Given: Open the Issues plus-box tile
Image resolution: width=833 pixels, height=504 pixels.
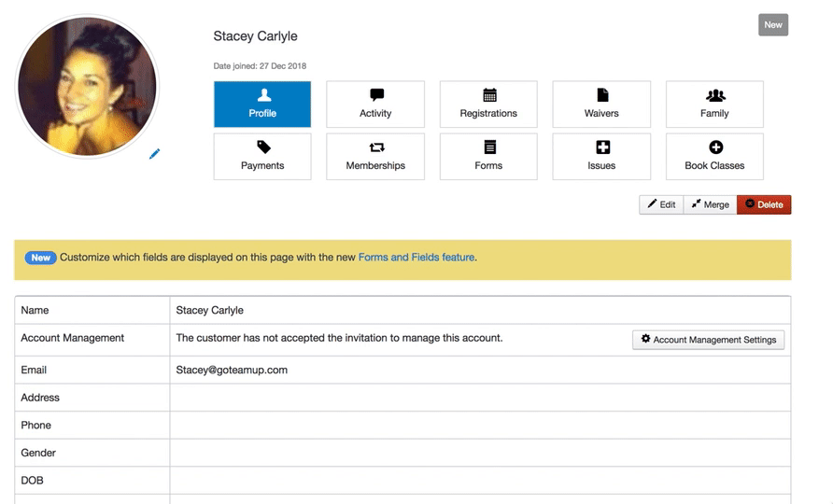Looking at the screenshot, I should point(601,156).
